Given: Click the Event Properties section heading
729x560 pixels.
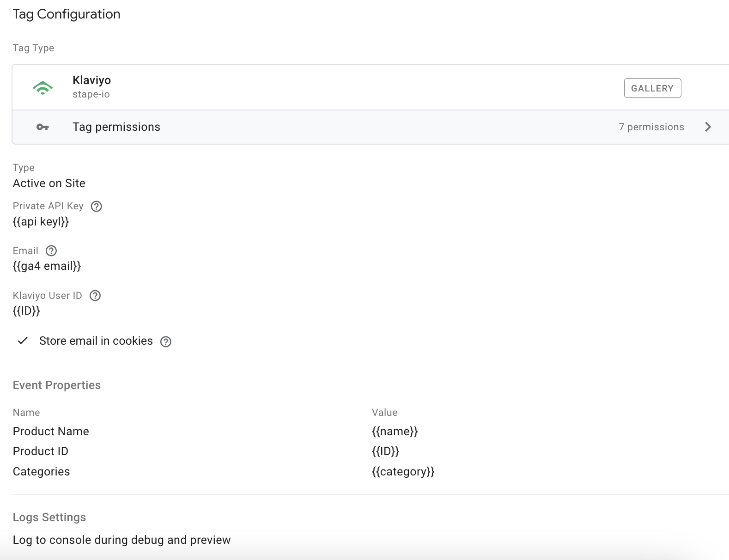Looking at the screenshot, I should click(x=57, y=385).
